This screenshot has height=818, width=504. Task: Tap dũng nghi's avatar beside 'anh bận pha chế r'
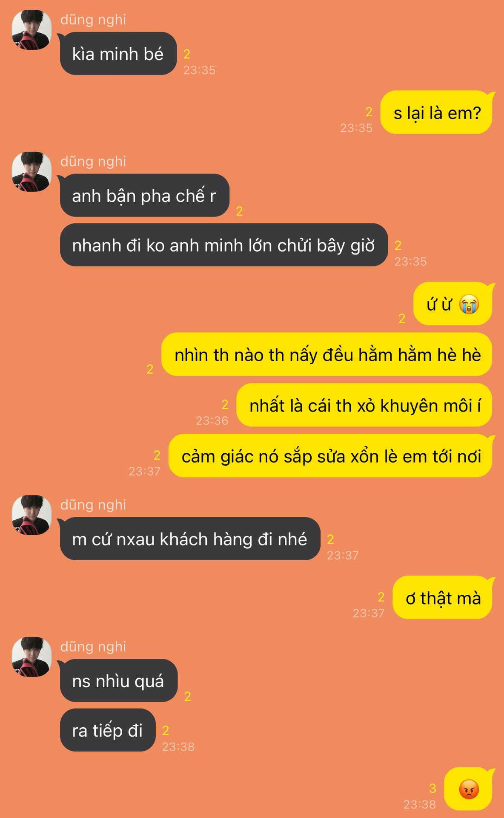(x=32, y=172)
